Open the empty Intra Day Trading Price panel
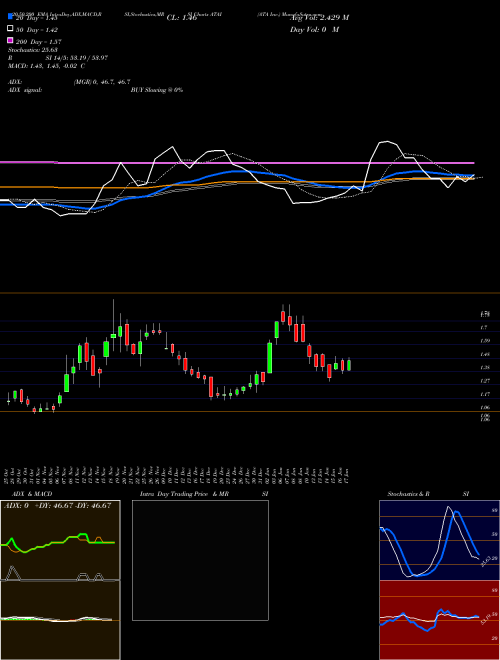The height and width of the screenshot is (660, 500). [x=200, y=560]
